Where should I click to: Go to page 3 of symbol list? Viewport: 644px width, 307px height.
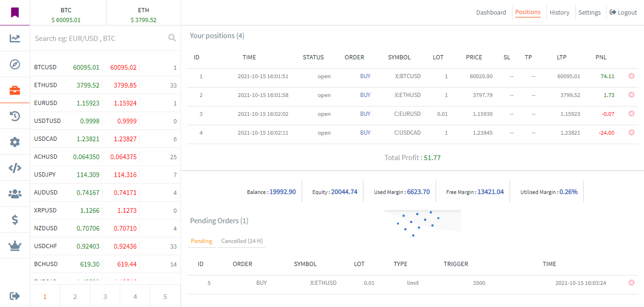[x=105, y=297]
